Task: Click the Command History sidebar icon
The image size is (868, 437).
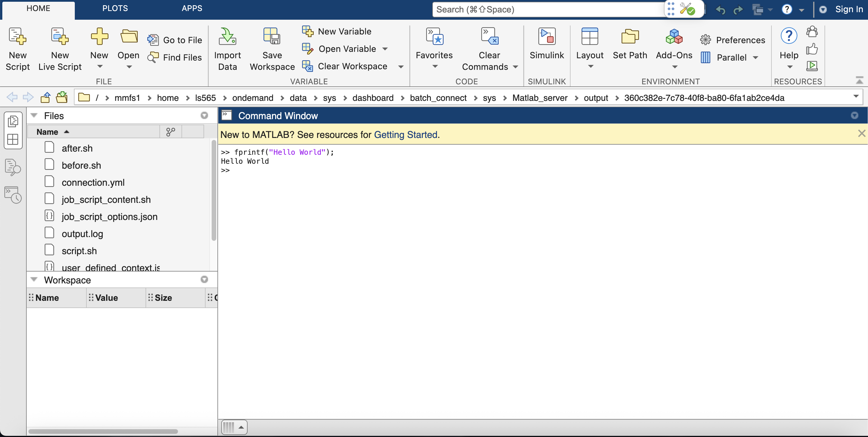Action: (x=13, y=195)
